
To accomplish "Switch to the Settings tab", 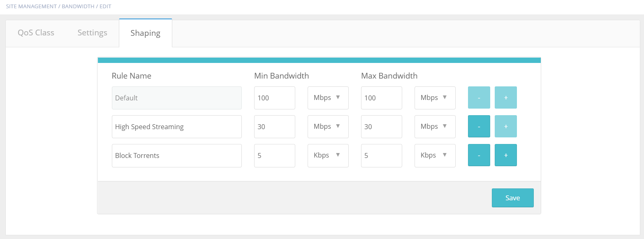I will [93, 33].
